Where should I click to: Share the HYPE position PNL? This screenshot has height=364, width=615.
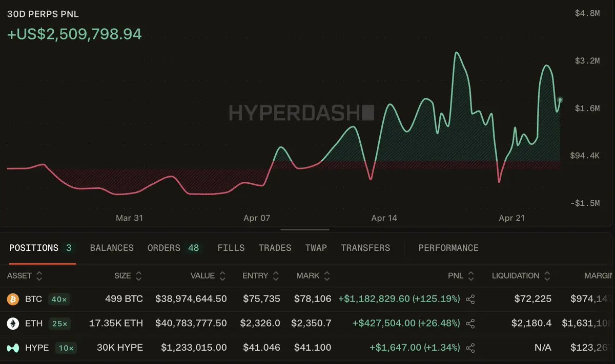pos(471,348)
